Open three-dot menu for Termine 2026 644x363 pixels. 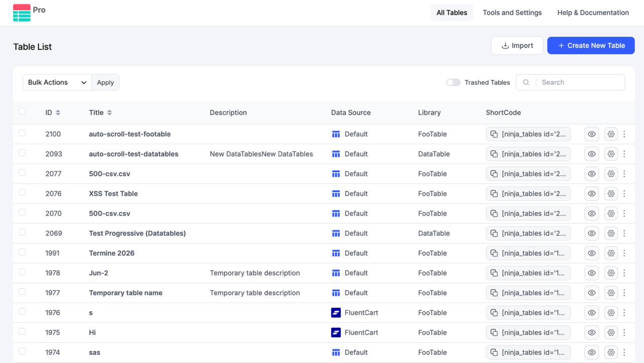tap(624, 253)
